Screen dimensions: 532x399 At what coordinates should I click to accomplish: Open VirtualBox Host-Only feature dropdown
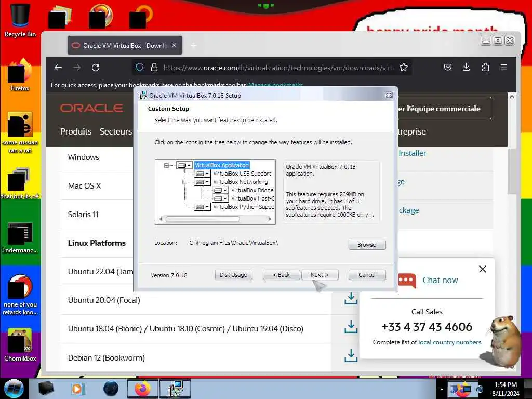coord(220,198)
